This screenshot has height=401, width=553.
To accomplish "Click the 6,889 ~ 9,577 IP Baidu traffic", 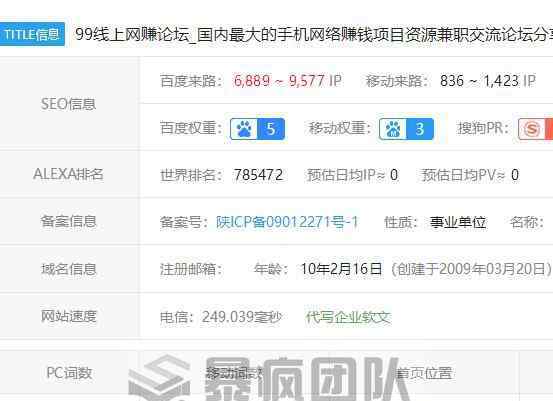I will click(287, 81).
